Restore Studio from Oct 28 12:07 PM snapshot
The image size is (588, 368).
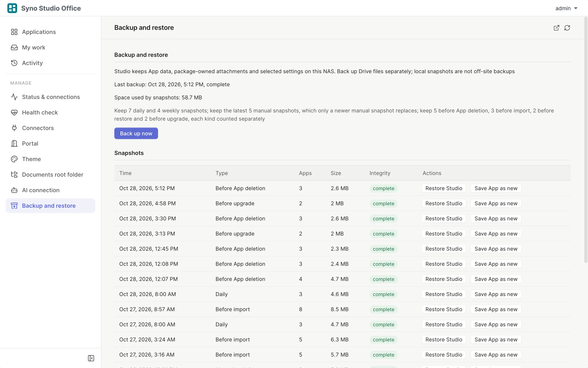(x=444, y=279)
